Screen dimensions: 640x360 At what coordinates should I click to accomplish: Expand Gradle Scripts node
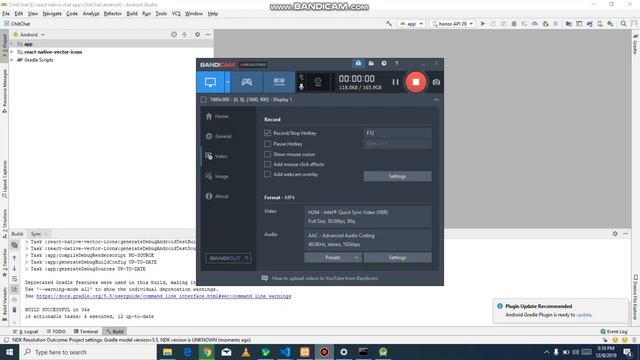pyautogui.click(x=12, y=60)
